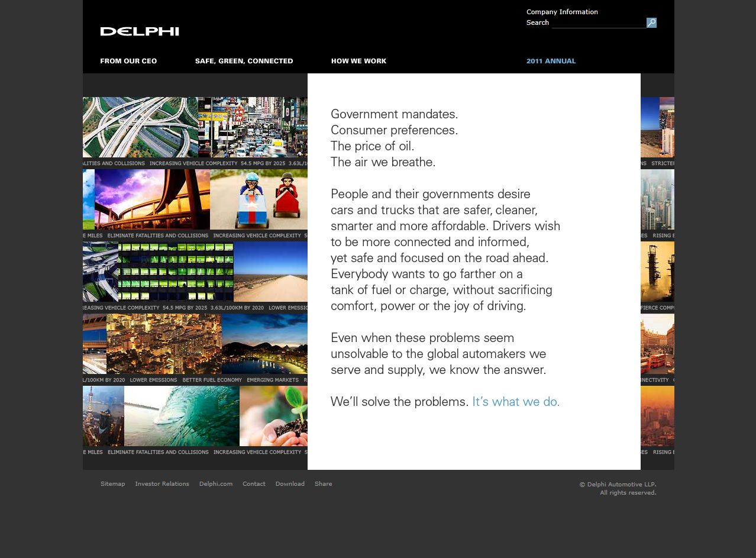Click Download in the footer

290,483
